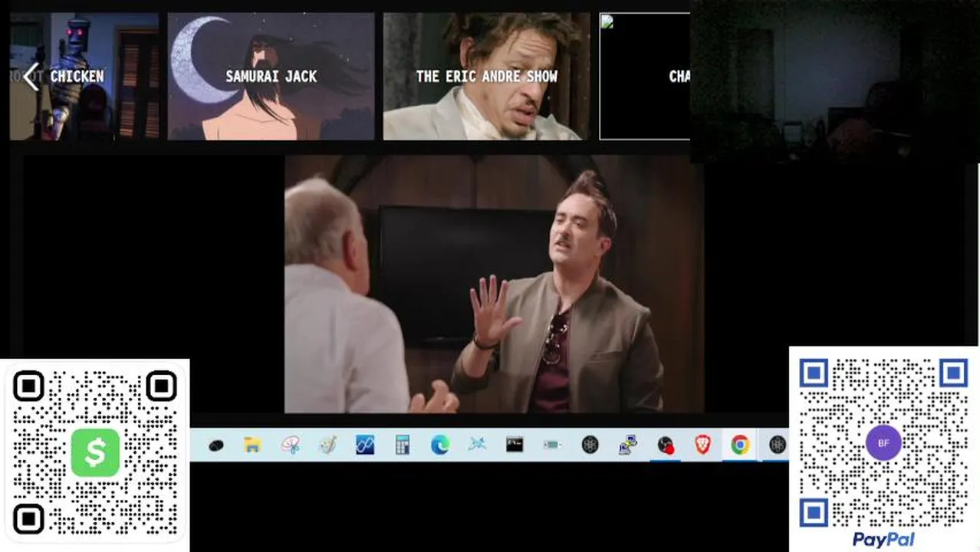Screen dimensions: 980x552
Task: Open the grey device icon beside Command Prompt
Action: click(x=552, y=445)
